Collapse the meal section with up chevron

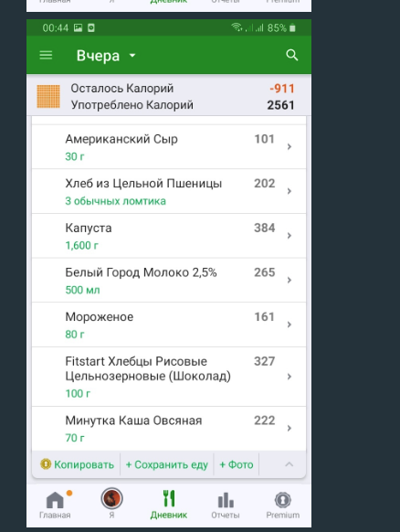pyautogui.click(x=289, y=464)
